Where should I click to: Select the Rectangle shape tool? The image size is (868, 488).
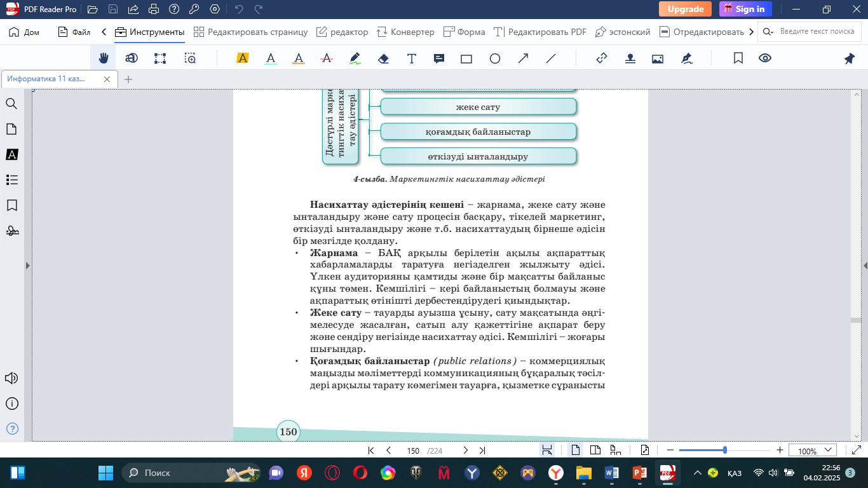pyautogui.click(x=466, y=58)
